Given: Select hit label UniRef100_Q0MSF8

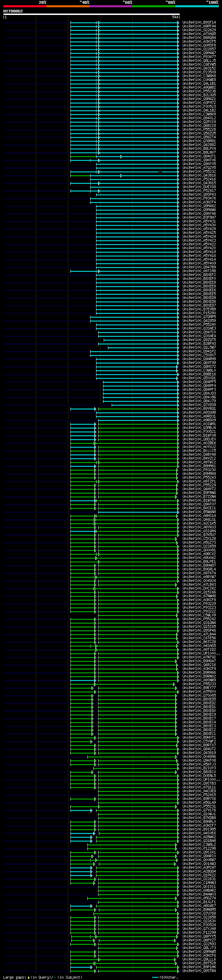Looking at the screenshot, I should tap(199, 45).
